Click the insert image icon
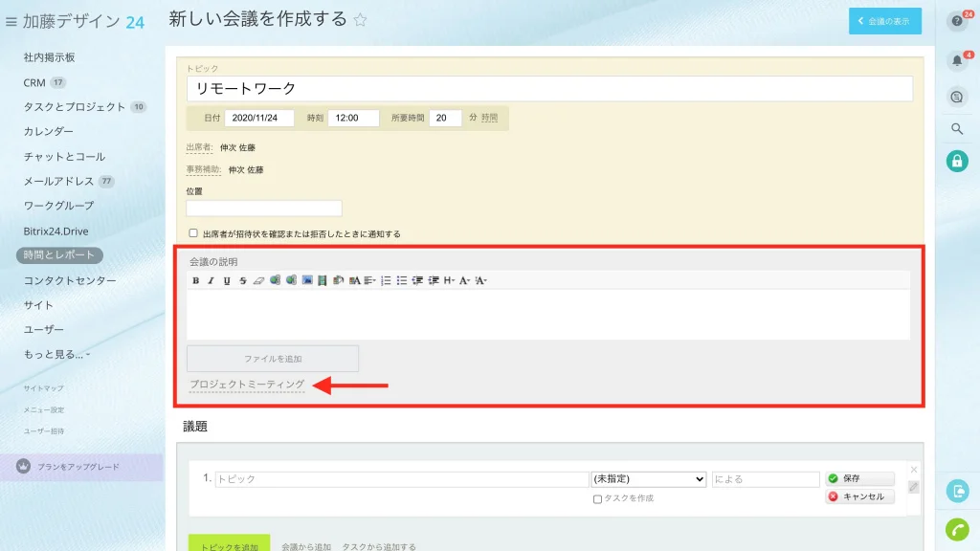Viewport: 980px width, 551px height. 307,280
